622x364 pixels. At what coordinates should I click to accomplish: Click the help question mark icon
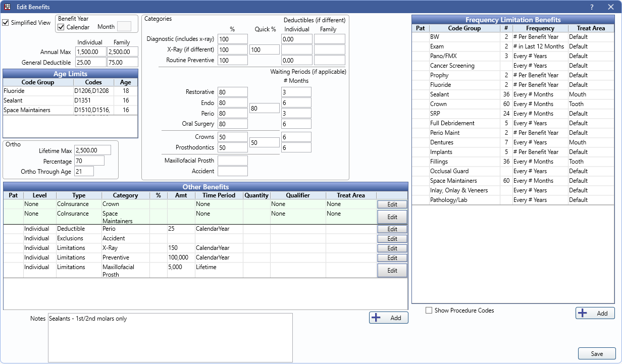click(x=592, y=7)
